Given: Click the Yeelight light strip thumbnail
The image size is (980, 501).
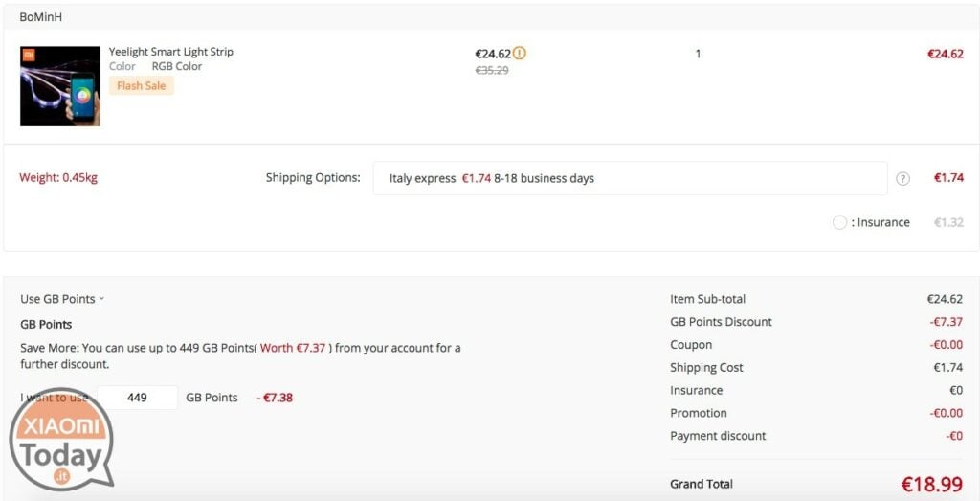Looking at the screenshot, I should (60, 86).
